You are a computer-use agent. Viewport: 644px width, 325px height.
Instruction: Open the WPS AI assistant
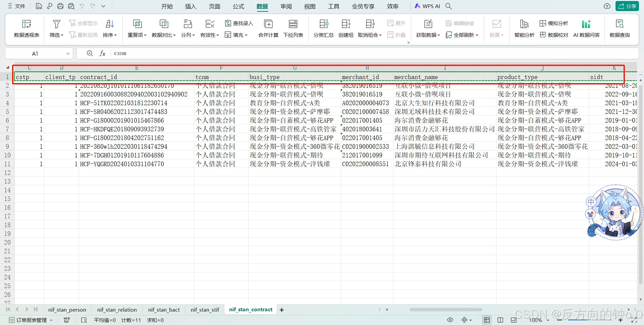tap(427, 6)
